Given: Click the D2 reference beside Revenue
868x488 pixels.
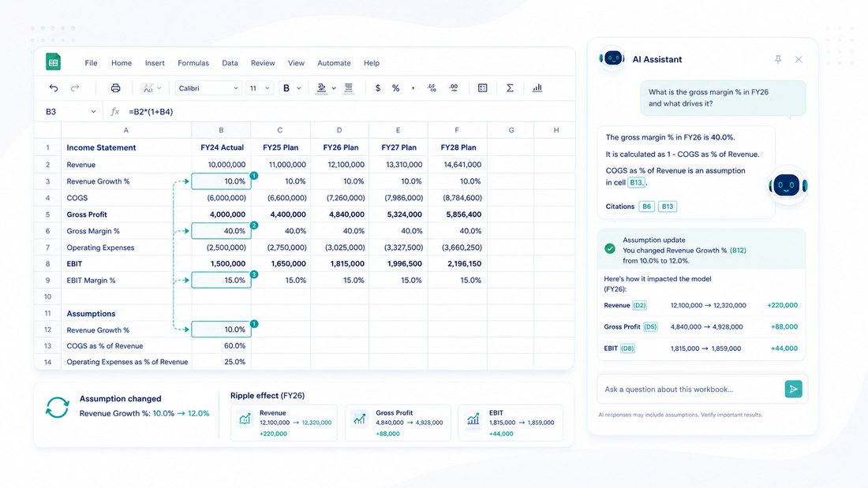Looking at the screenshot, I should click(x=639, y=305).
